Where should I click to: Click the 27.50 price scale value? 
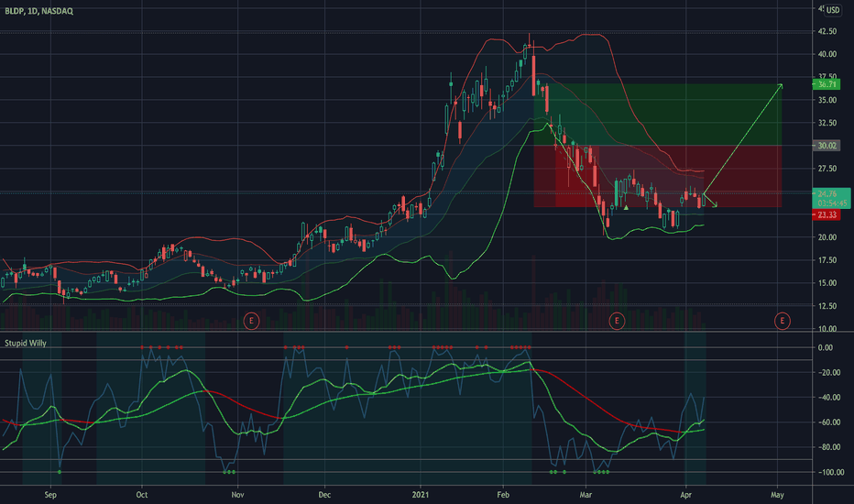pyautogui.click(x=827, y=169)
